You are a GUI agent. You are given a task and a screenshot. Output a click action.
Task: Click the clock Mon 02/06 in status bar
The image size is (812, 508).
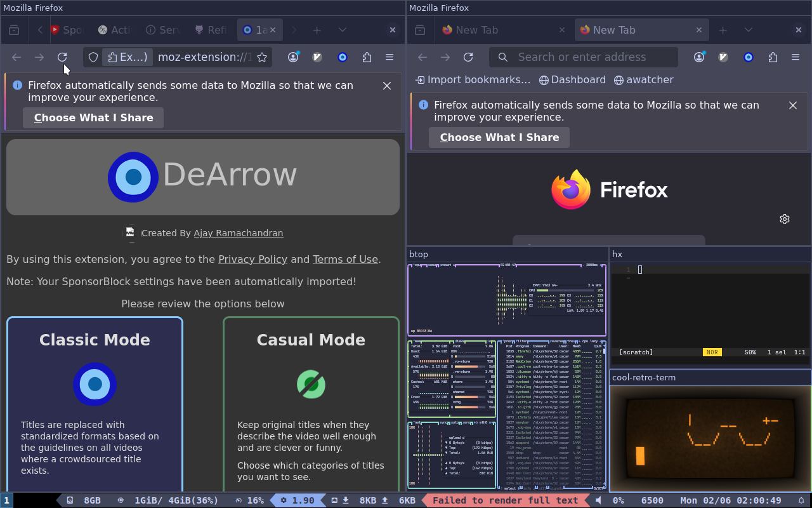point(730,500)
